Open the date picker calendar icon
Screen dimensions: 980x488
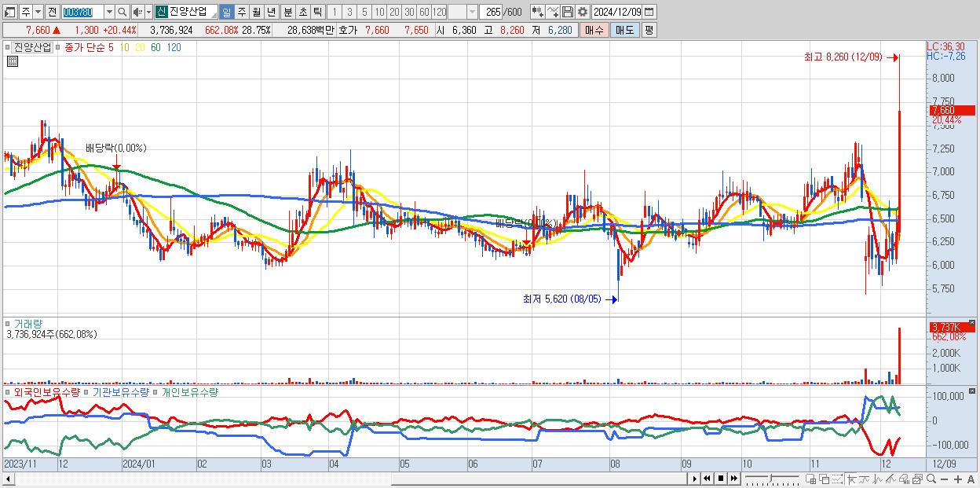point(649,12)
